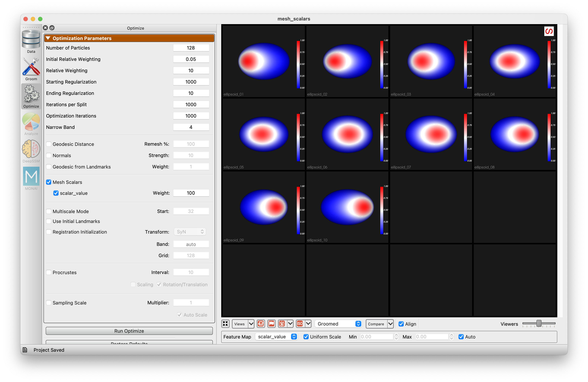Open the eye visibility options dropdown arrow

[290, 324]
